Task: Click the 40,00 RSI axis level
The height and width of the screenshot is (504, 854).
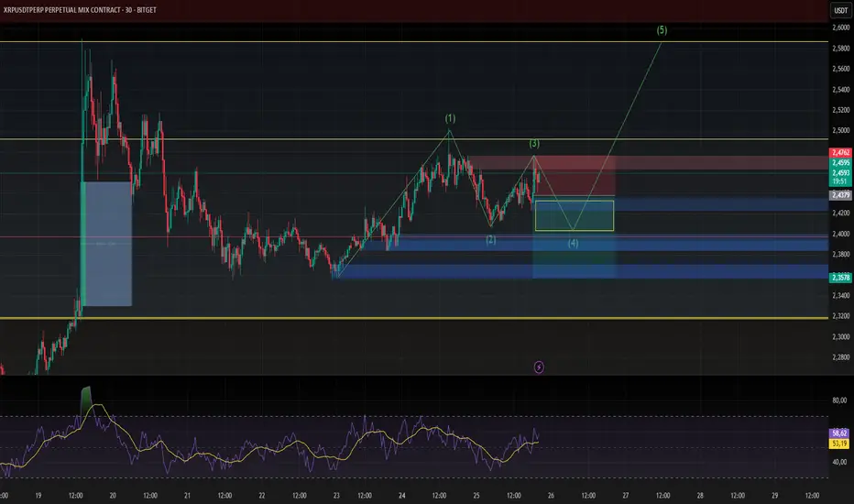Action: pos(839,462)
